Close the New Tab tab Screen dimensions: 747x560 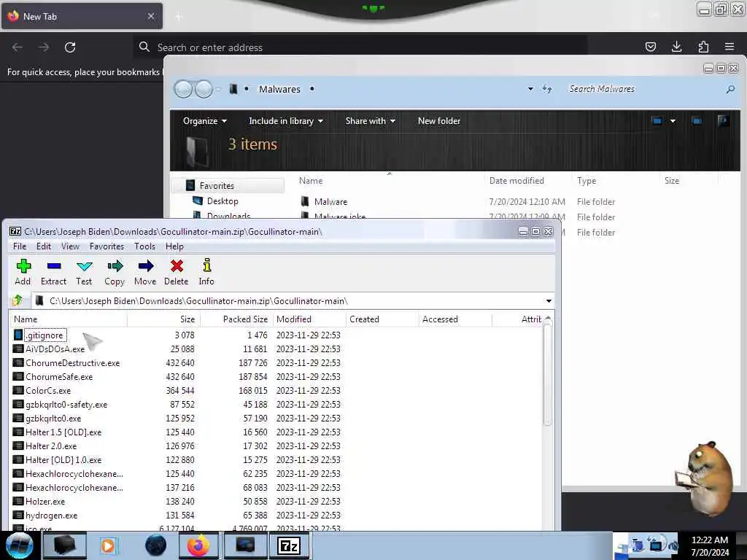tap(151, 16)
